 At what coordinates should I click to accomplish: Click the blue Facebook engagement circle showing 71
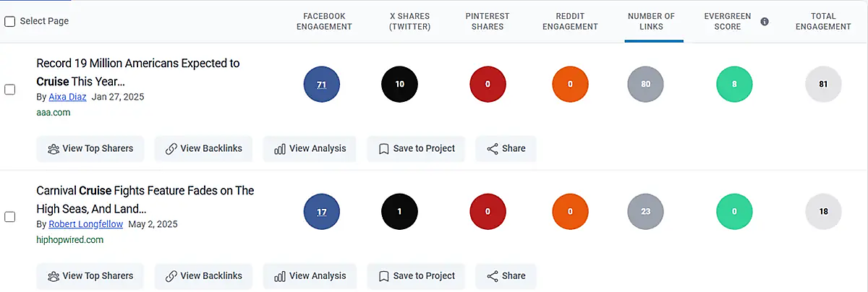pyautogui.click(x=321, y=85)
